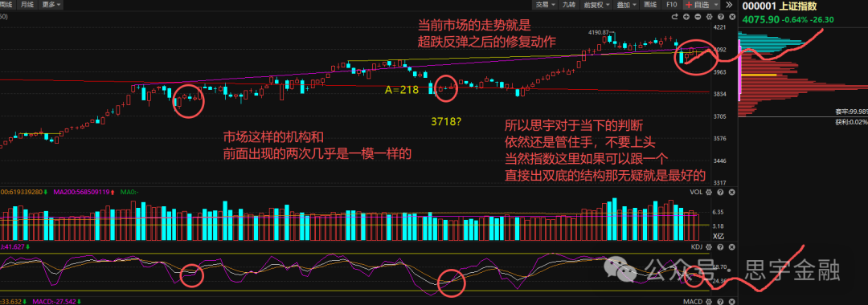Expand the dropdown arrow beside 自选
The width and height of the screenshot is (868, 305).
716,5
